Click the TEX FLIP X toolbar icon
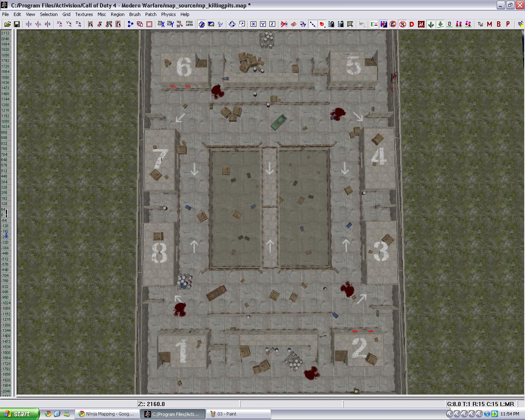This screenshot has width=525, height=420. (x=161, y=24)
